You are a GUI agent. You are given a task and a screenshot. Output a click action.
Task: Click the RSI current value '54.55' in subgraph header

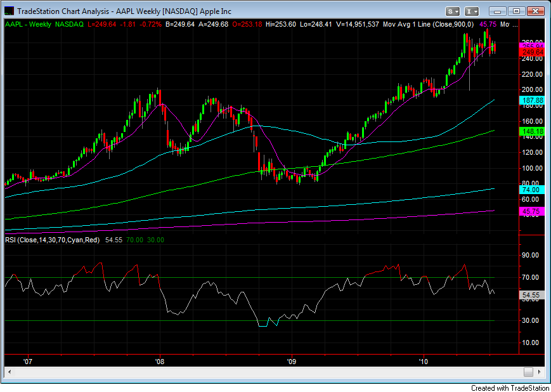pos(113,240)
